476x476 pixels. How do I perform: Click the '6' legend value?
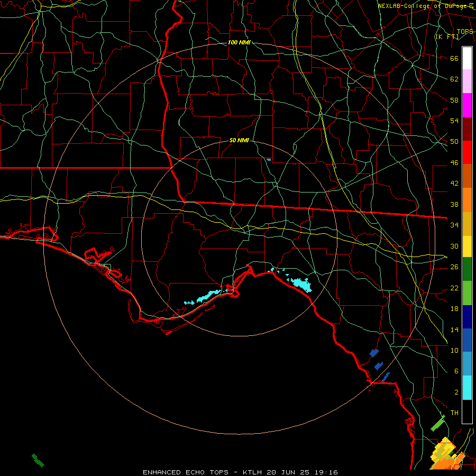[x=456, y=371]
